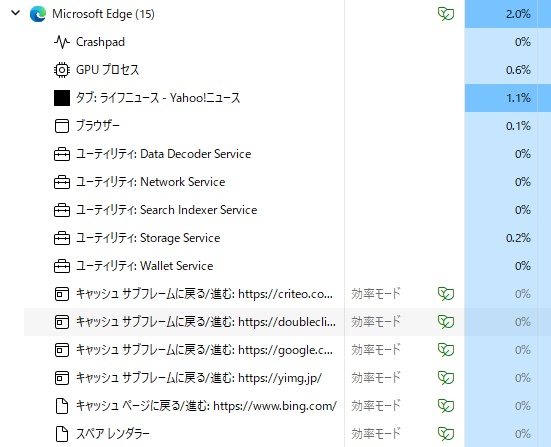Select the 1.1% CPU value

[518, 98]
